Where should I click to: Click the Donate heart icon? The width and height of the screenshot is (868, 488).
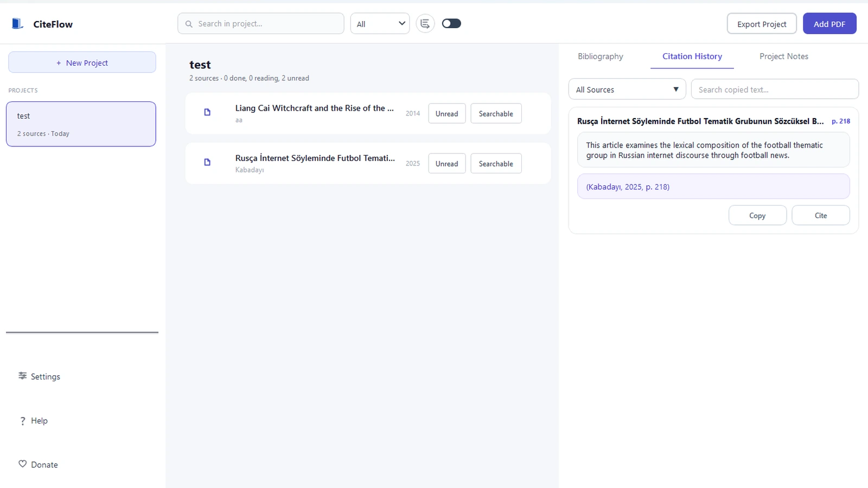pos(22,464)
